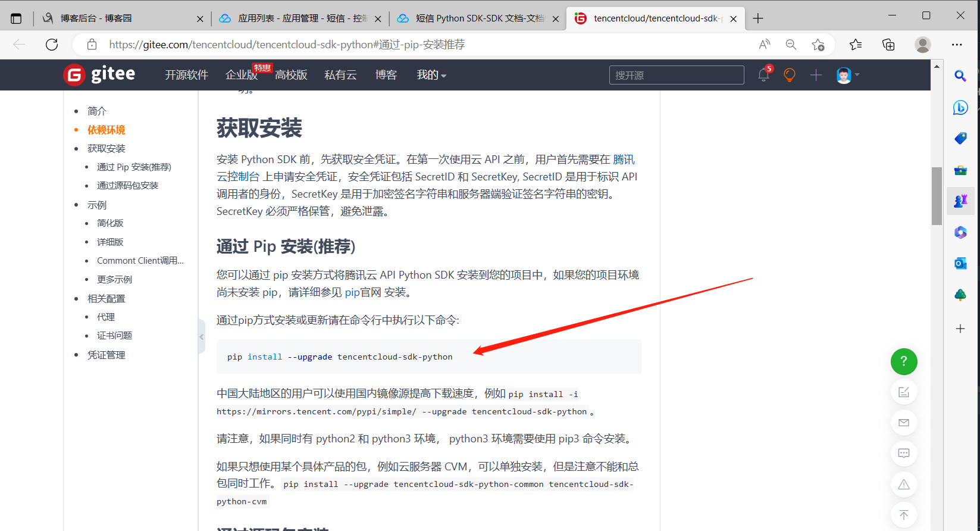Jump to 凭证管理 in the sidebar outline
Viewport: 980px width, 531px height.
click(107, 355)
